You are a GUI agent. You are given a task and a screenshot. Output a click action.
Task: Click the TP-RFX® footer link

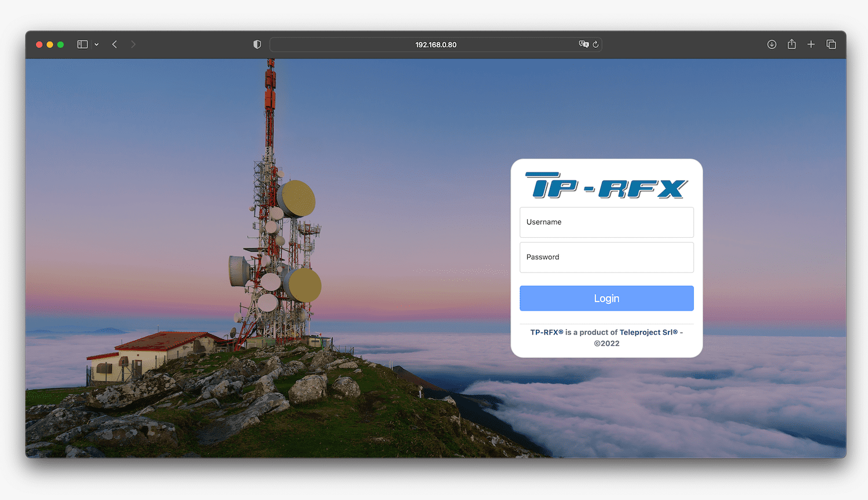coord(547,332)
